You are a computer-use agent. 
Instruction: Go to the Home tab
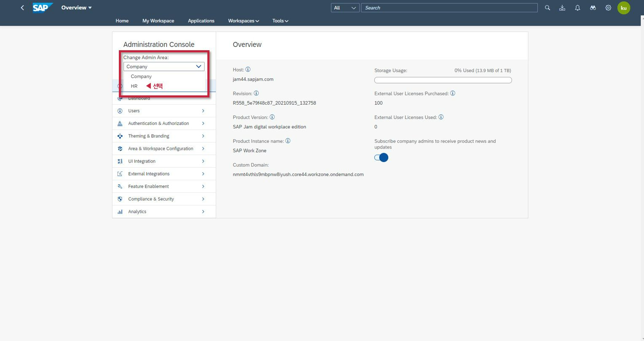point(122,21)
